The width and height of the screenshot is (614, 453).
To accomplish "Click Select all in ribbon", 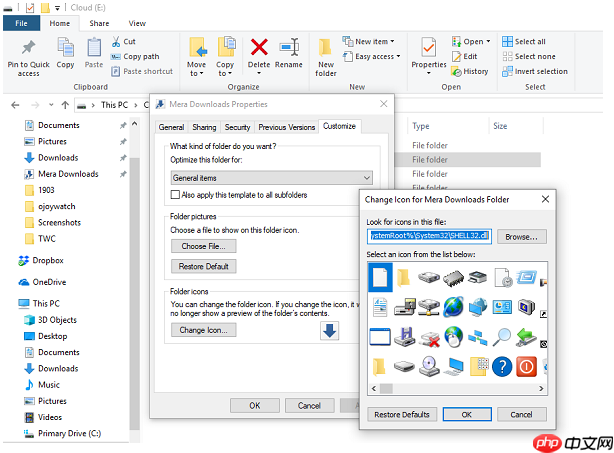I will (x=524, y=42).
